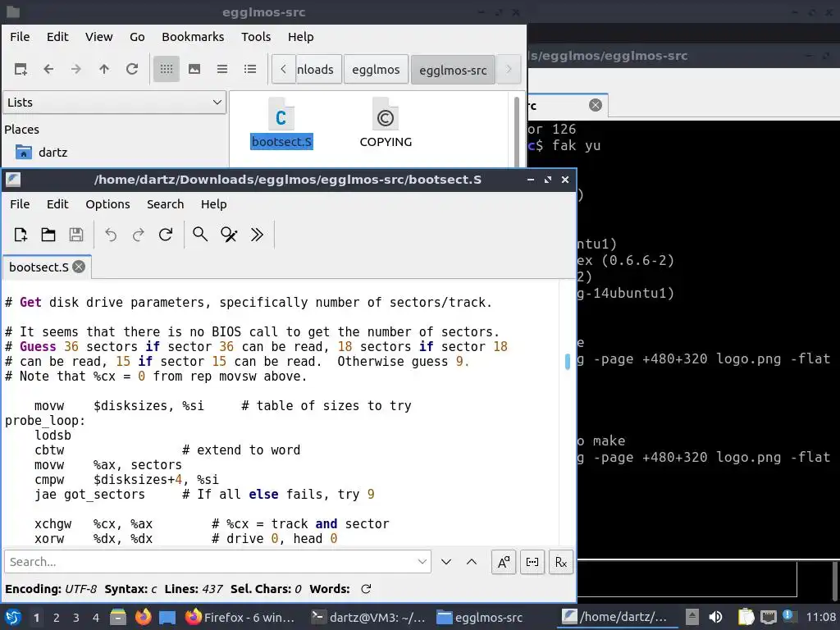Toggle Regular Expression search option
The height and width of the screenshot is (630, 840).
[561, 562]
